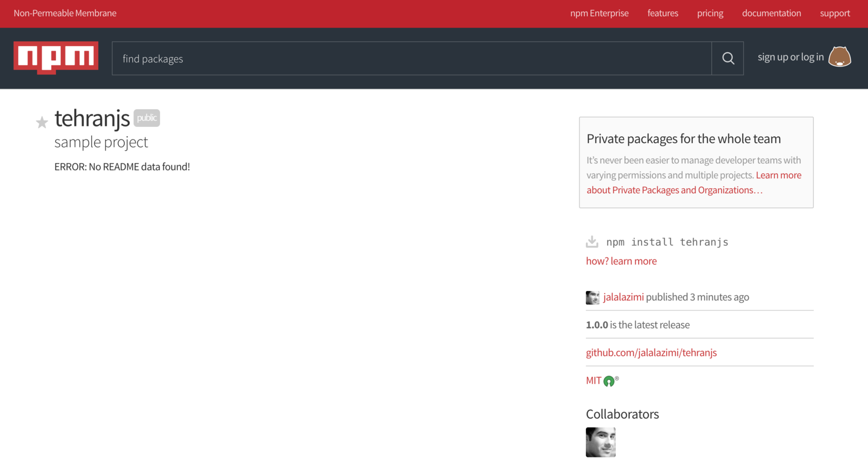Image resolution: width=868 pixels, height=464 pixels.
Task: Click sign up or log in
Action: point(790,57)
